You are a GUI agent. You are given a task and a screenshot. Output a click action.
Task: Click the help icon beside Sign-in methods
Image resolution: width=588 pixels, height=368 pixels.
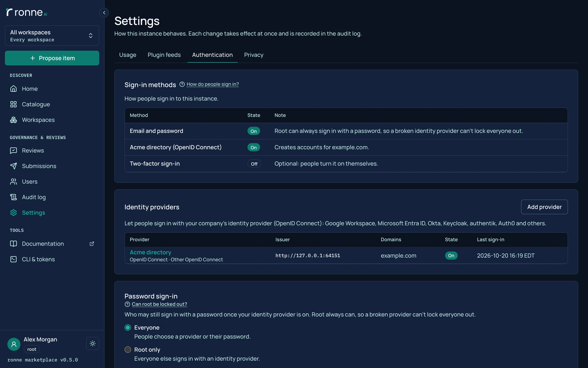click(x=182, y=84)
